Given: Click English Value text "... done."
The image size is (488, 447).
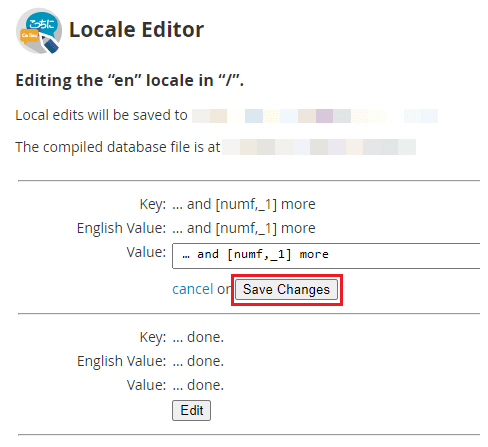Looking at the screenshot, I should pos(198,361).
